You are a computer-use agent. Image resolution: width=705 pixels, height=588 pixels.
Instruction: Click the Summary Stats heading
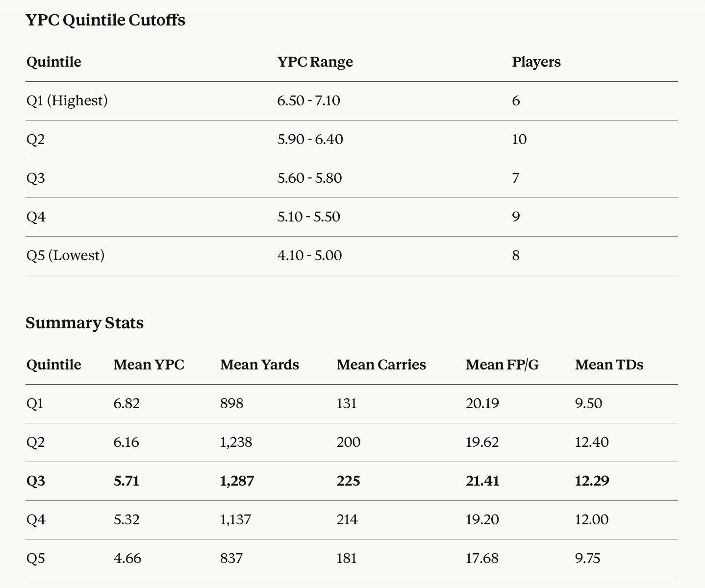coord(84,323)
